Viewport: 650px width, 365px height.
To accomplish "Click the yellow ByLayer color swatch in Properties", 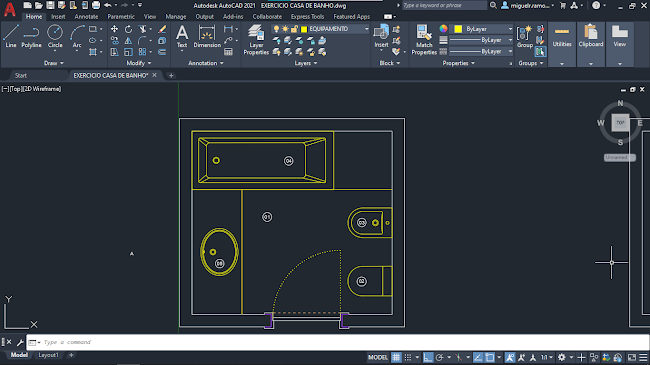I will tap(458, 29).
